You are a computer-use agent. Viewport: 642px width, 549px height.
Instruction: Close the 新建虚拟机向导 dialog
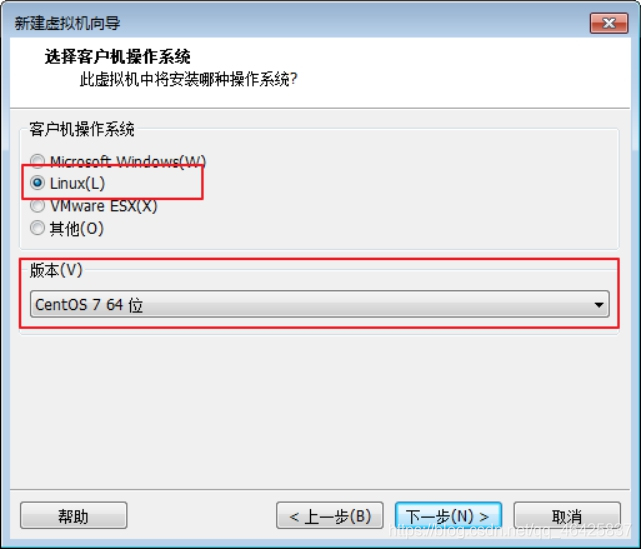coord(609,23)
